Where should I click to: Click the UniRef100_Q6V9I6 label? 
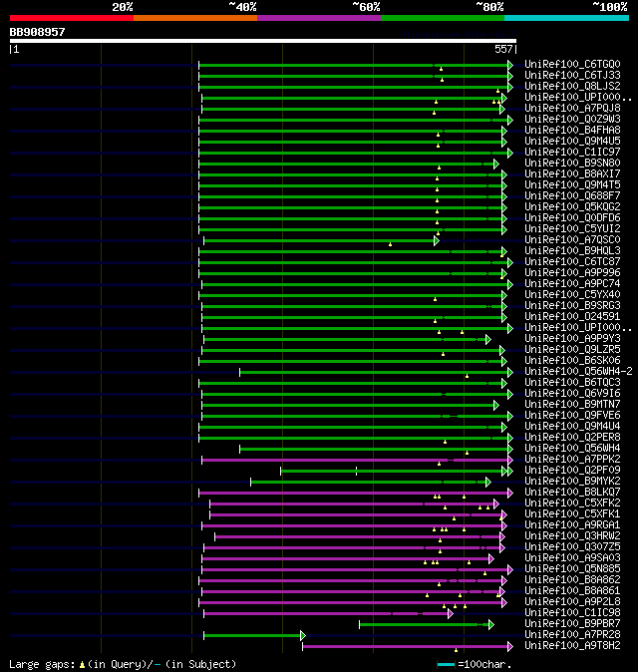(572, 394)
